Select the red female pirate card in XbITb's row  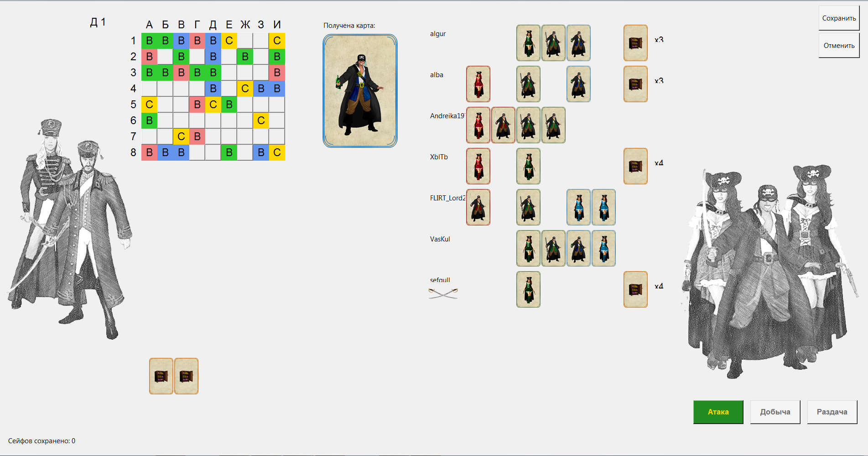[x=478, y=166]
